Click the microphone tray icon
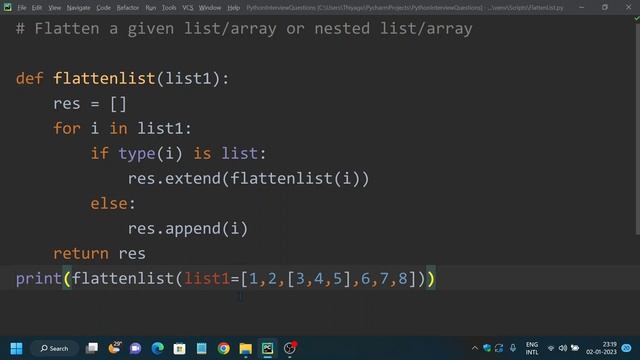Image resolution: width=640 pixels, height=360 pixels. click(513, 348)
